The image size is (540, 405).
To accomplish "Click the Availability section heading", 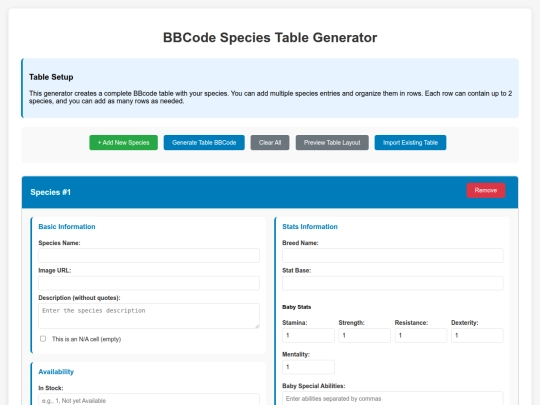I will click(x=56, y=372).
